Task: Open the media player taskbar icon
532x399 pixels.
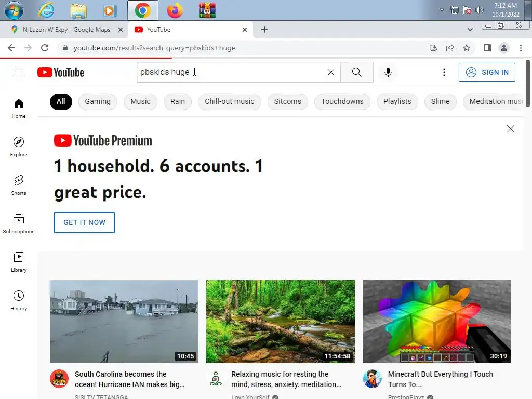Action: click(109, 10)
